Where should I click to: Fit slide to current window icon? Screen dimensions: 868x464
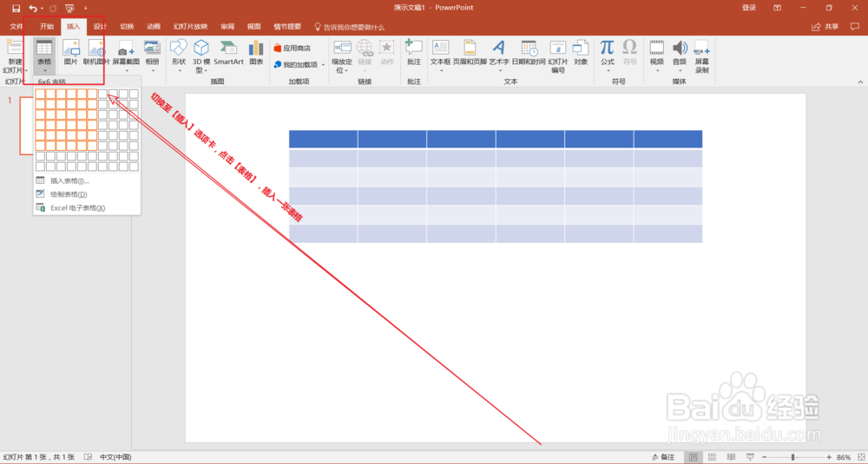pos(859,457)
